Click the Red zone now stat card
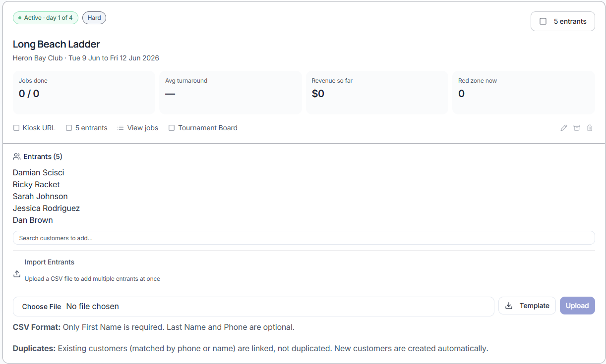 (524, 93)
